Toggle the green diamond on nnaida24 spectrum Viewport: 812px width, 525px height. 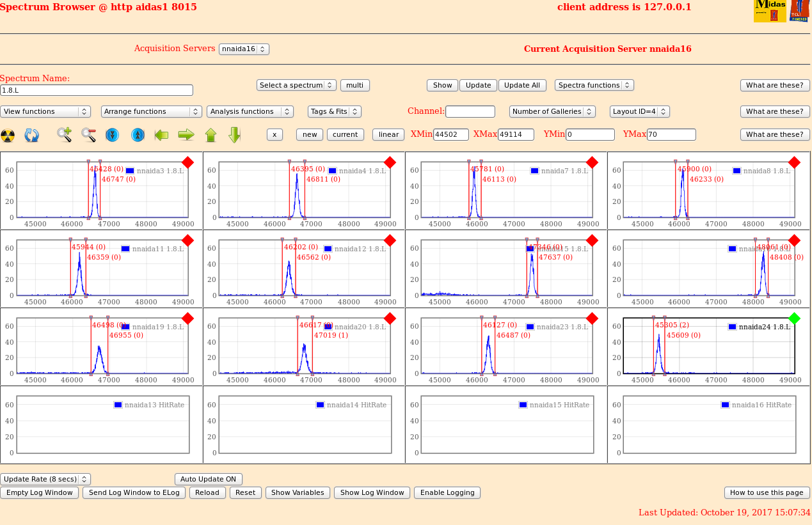pyautogui.click(x=794, y=318)
